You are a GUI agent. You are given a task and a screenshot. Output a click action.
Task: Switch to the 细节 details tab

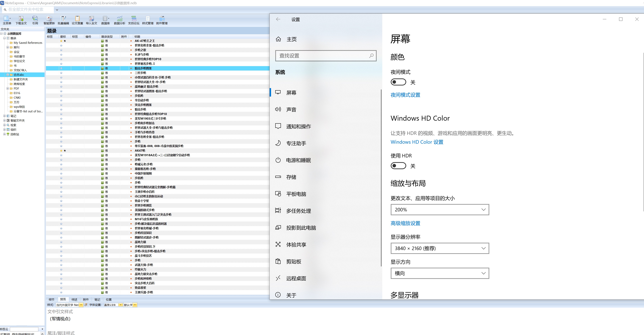tap(52, 299)
